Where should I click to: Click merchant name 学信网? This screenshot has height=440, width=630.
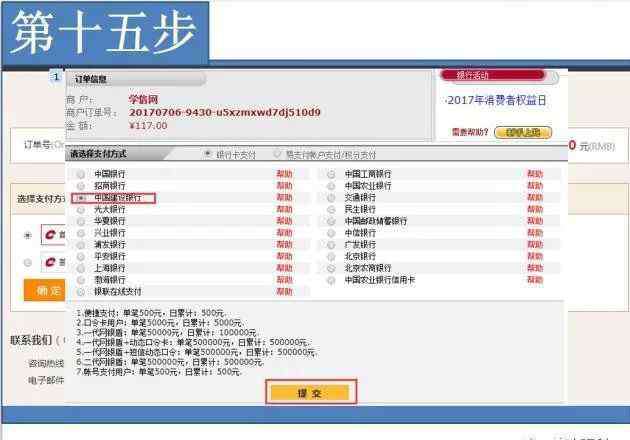(x=143, y=99)
